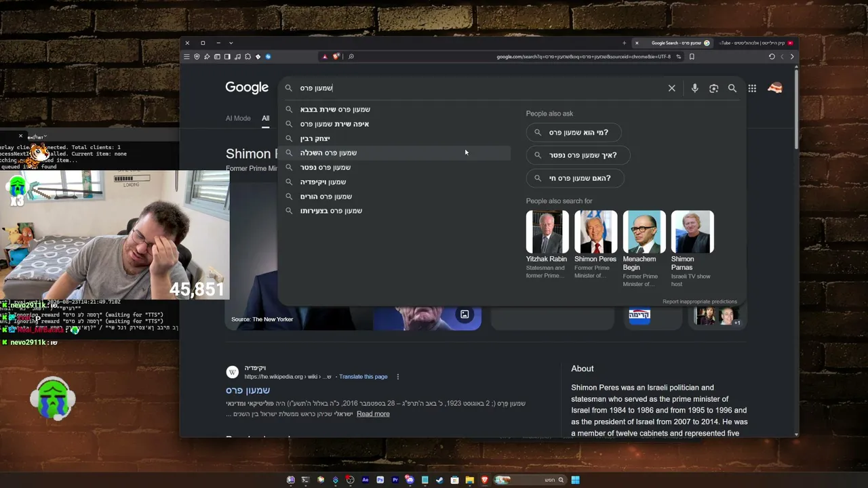Select Menachem Begin thumbnail

(644, 232)
